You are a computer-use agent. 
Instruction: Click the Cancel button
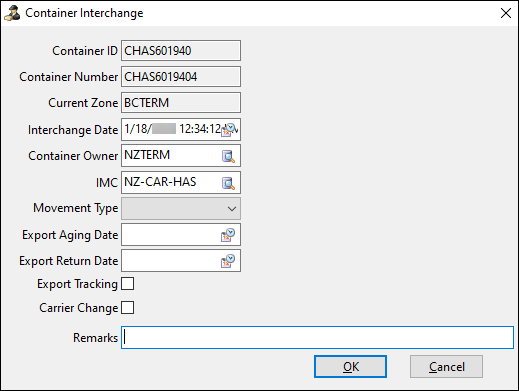[446, 367]
